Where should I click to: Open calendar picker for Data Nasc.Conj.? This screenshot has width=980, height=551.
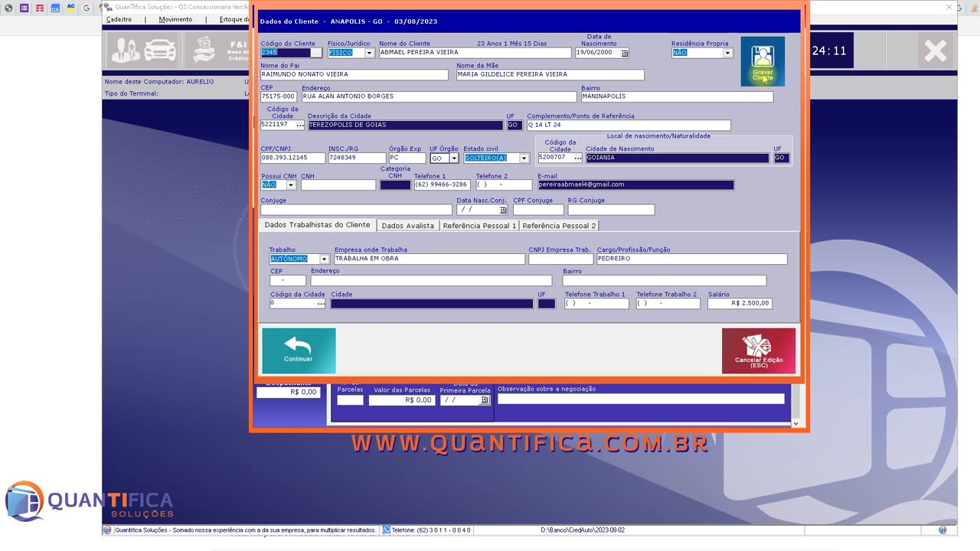point(503,210)
